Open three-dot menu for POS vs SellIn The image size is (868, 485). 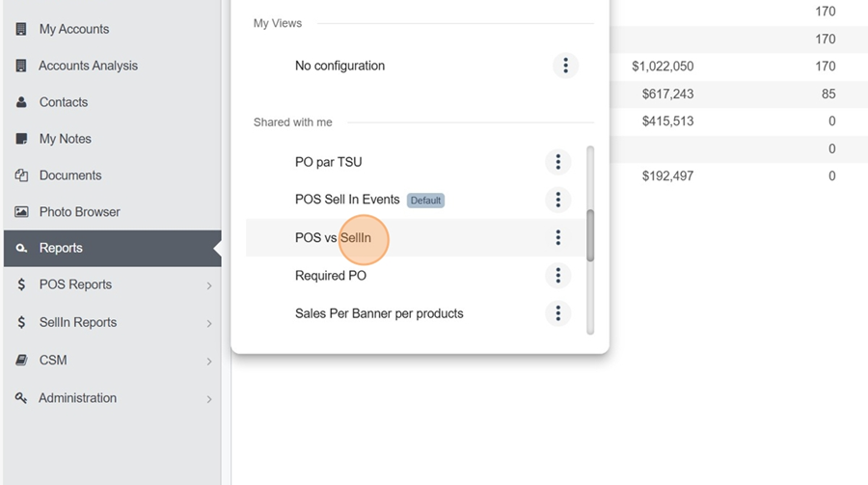coord(558,237)
